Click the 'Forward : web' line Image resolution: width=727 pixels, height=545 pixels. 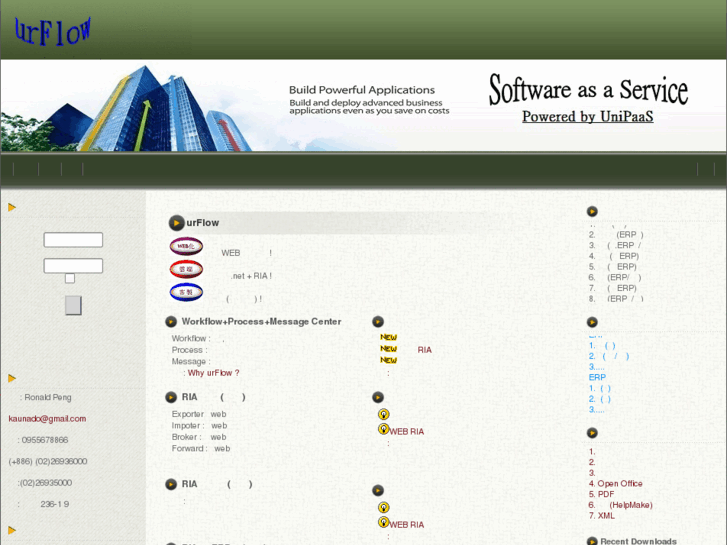[201, 449]
